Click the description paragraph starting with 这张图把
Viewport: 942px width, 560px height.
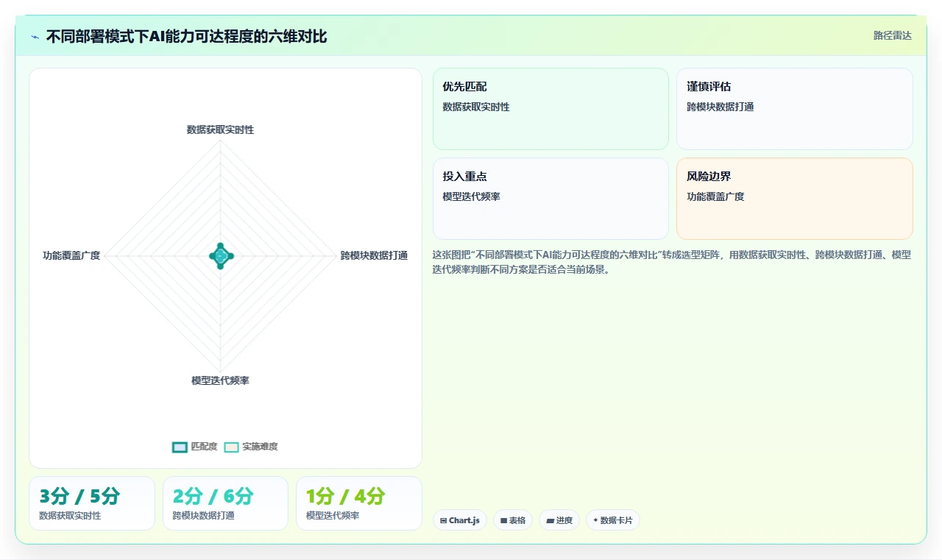tap(672, 262)
